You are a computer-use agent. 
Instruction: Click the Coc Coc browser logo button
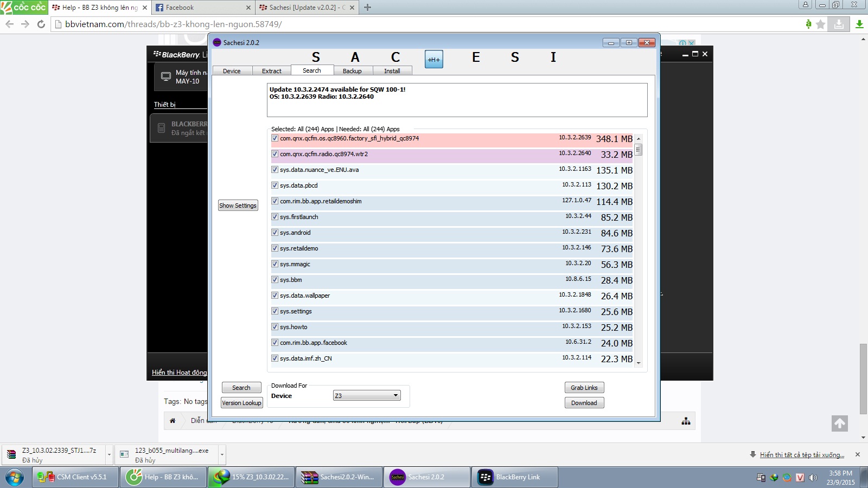[x=24, y=7]
